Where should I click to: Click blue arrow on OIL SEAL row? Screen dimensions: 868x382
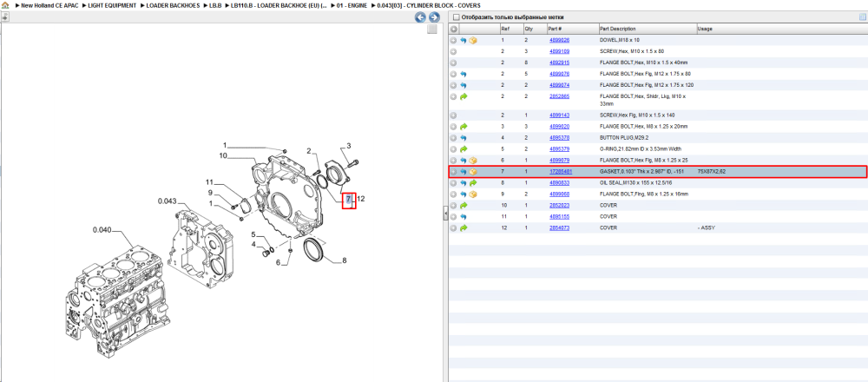(x=464, y=182)
